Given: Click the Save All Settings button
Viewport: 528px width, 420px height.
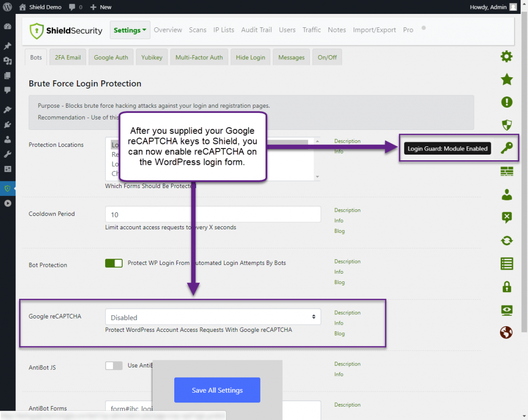Looking at the screenshot, I should click(x=217, y=390).
